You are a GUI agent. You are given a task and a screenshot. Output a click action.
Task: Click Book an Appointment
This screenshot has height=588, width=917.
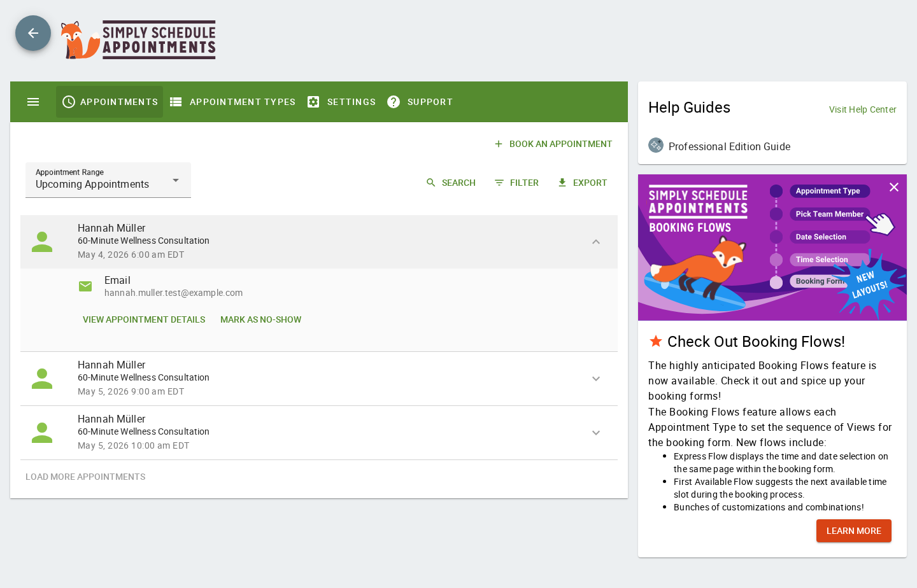pos(553,144)
